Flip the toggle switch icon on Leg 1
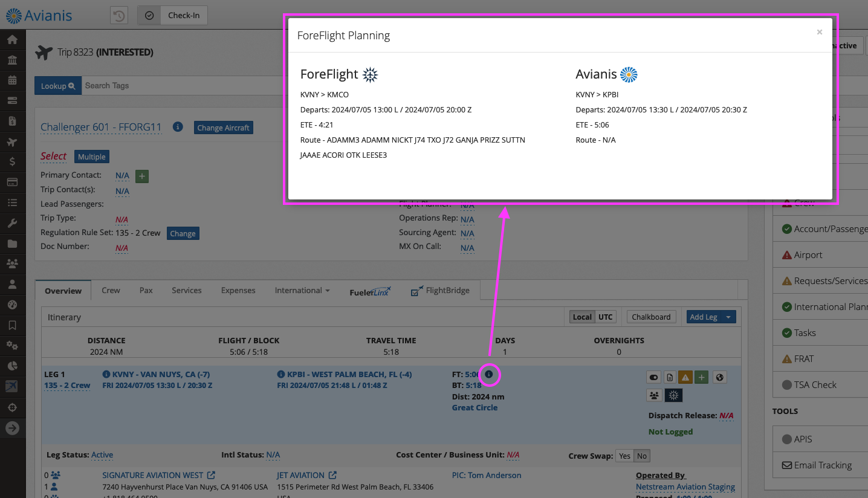The image size is (868, 498). point(653,378)
